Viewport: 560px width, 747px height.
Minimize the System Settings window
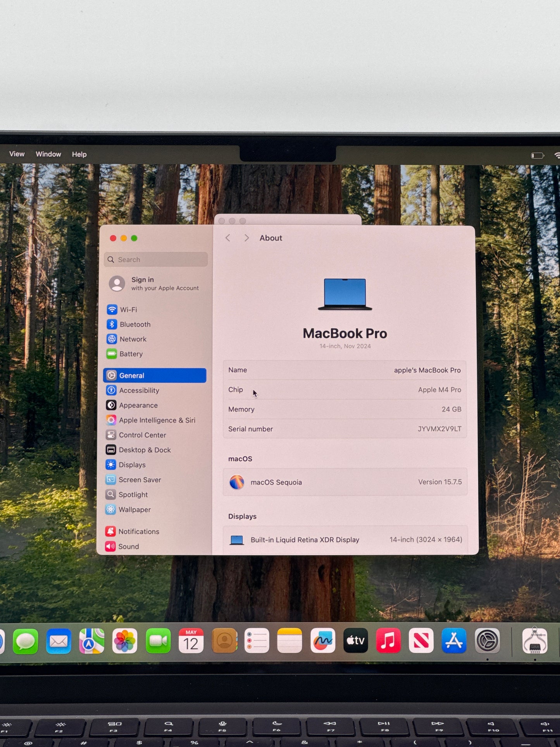124,238
